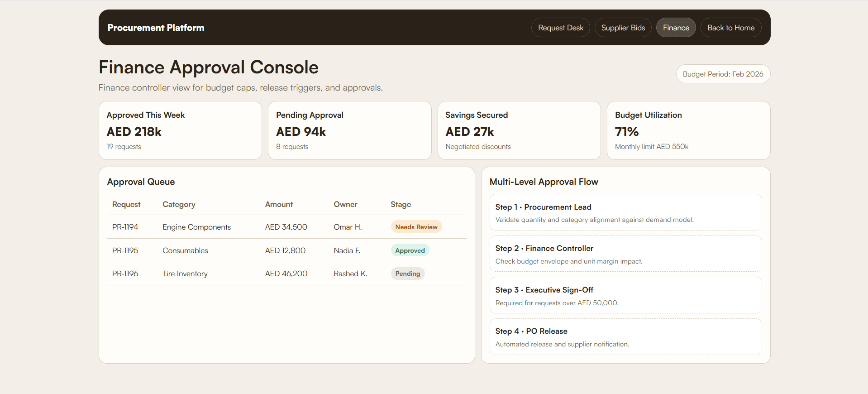Click the 19 requests label
The height and width of the screenshot is (394, 868).
tap(124, 147)
